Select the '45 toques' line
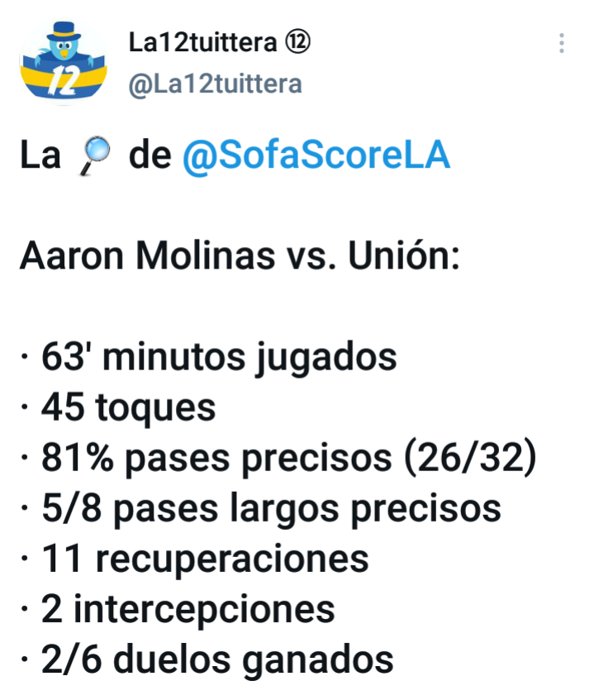The image size is (594, 700). 118,408
